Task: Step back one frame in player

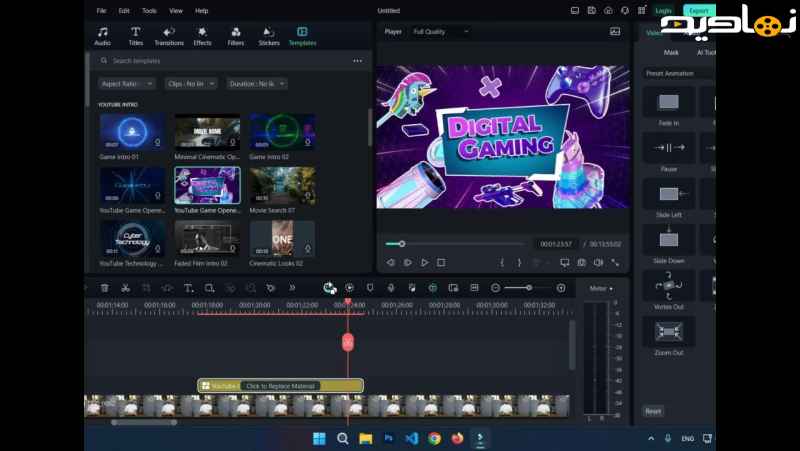Action: (x=390, y=263)
